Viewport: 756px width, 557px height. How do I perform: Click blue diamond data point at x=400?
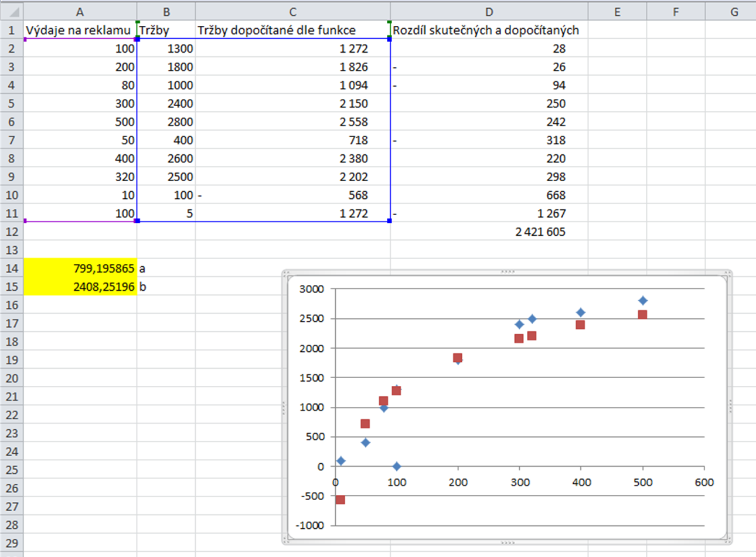point(581,313)
